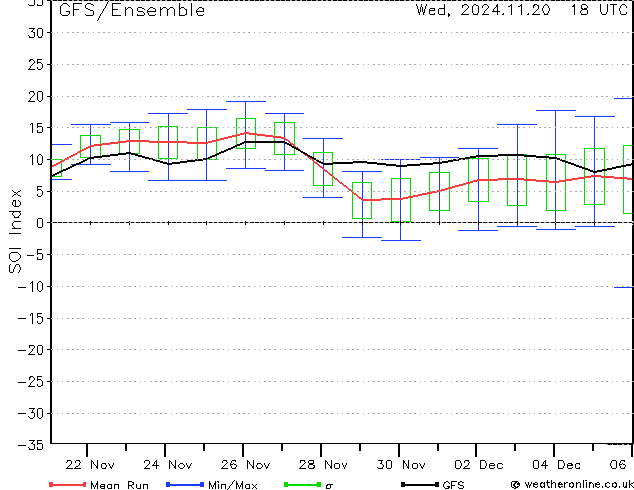This screenshot has height=490, width=634.
Task: Click the green sigma box above 04 Dec
Action: pyautogui.click(x=556, y=182)
